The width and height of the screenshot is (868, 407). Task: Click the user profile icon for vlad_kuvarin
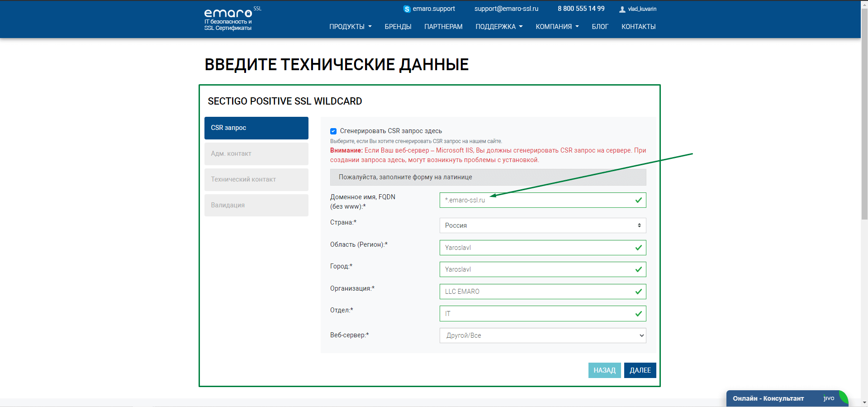point(622,9)
